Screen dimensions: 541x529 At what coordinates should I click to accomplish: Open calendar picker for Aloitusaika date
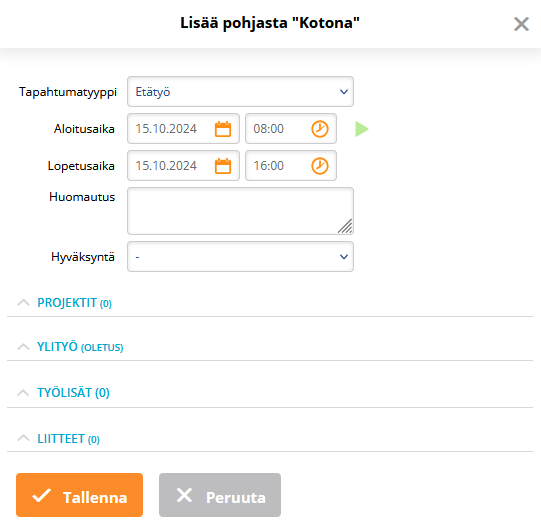click(x=223, y=129)
